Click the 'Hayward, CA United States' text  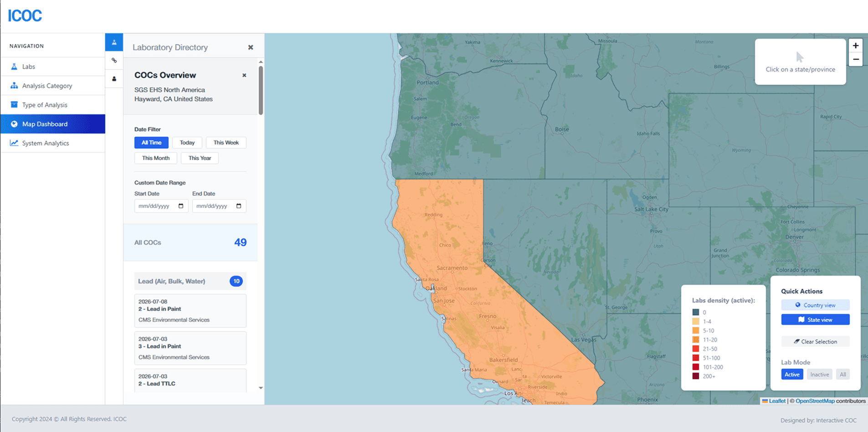pyautogui.click(x=173, y=99)
